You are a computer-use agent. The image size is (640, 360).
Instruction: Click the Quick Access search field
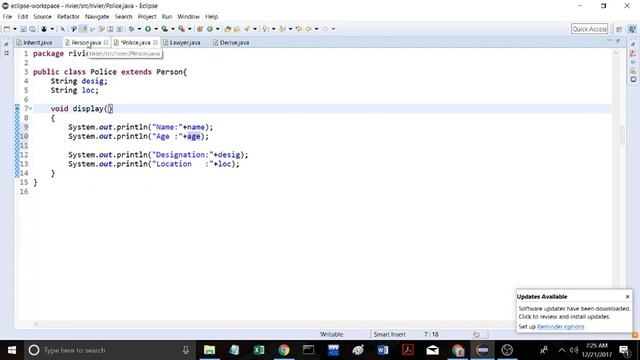coord(589,29)
